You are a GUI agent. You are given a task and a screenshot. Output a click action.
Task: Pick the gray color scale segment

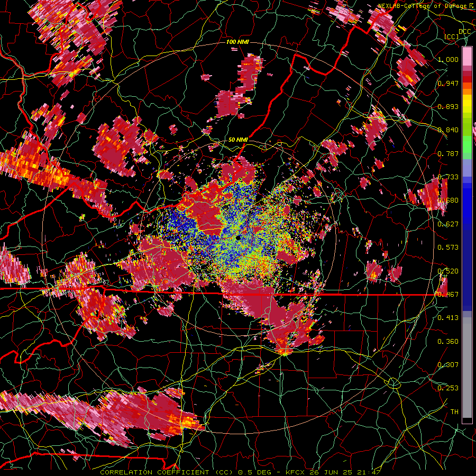[x=467, y=368]
